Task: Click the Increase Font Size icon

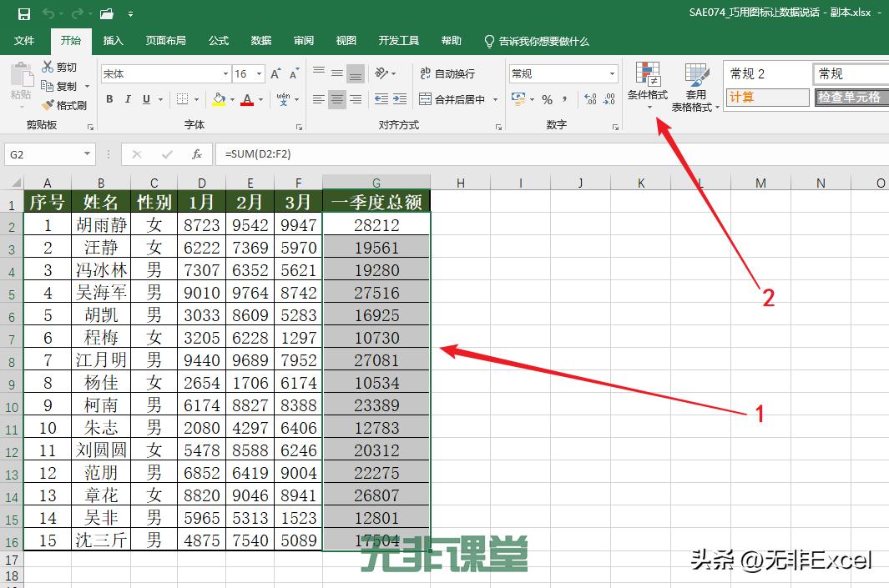Action: 275,74
